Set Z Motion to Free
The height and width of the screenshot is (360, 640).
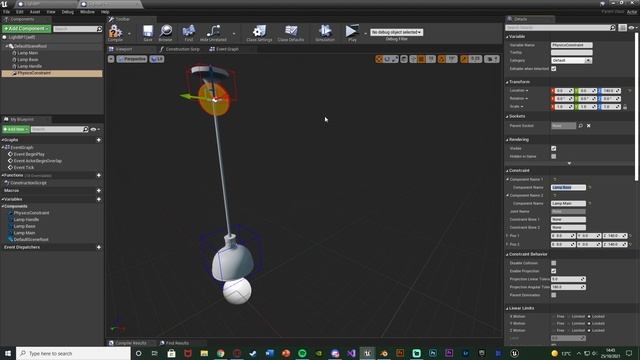click(x=554, y=331)
